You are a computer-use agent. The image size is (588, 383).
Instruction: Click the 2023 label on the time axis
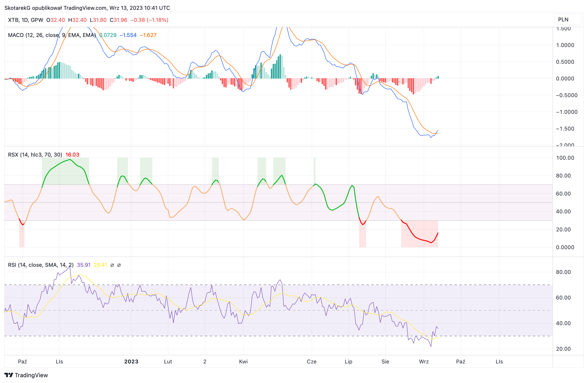click(x=131, y=361)
